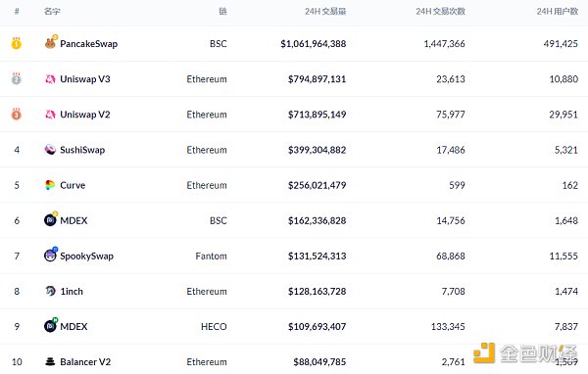Click the Uniswap V2 unicorn icon
588x374 pixels.
point(50,115)
